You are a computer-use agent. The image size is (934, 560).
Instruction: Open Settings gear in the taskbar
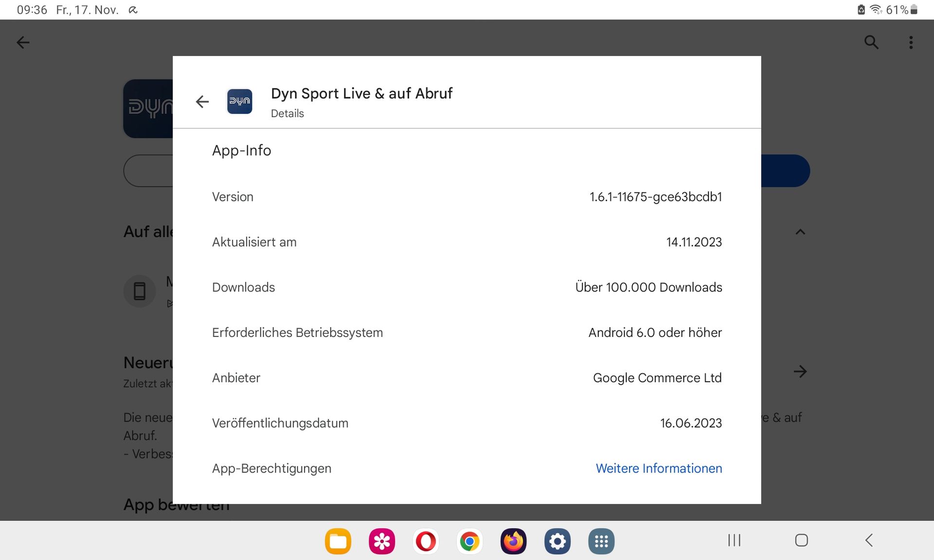tap(557, 541)
